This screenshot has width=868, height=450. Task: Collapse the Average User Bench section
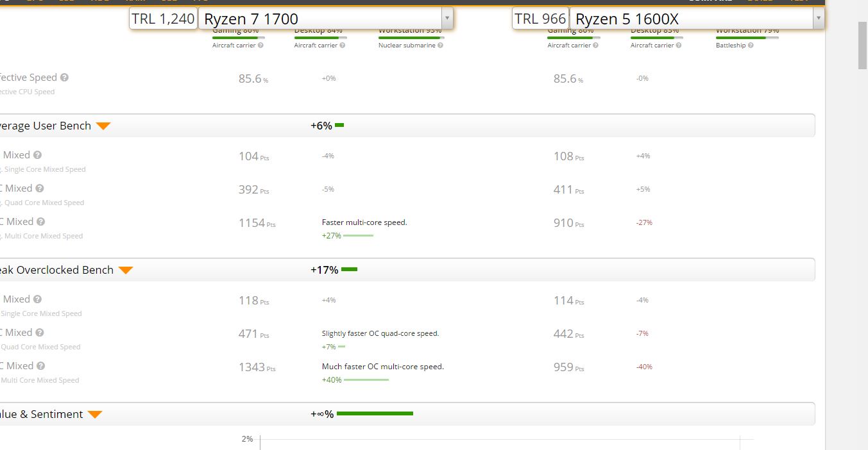[103, 126]
